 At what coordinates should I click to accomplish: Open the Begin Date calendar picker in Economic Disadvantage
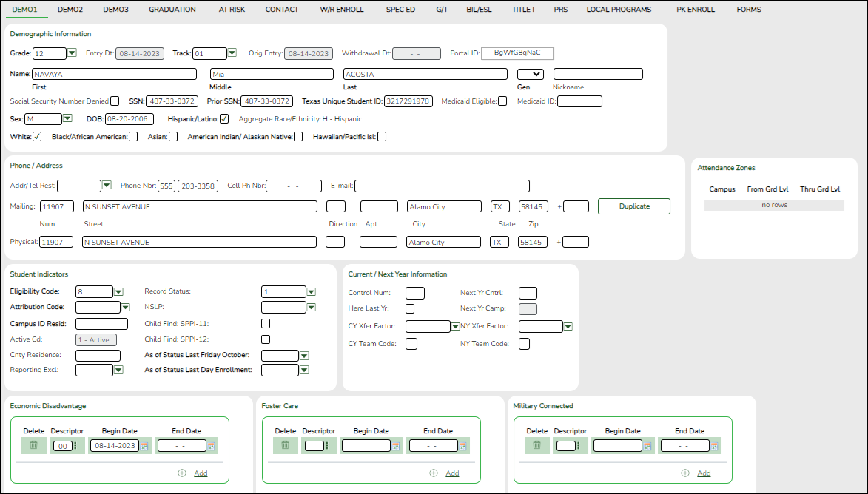(145, 445)
